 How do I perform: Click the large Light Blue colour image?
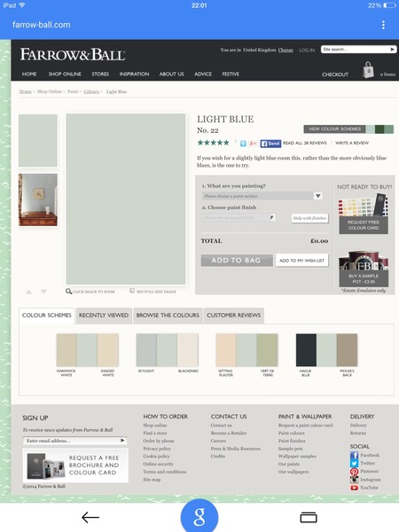126,199
